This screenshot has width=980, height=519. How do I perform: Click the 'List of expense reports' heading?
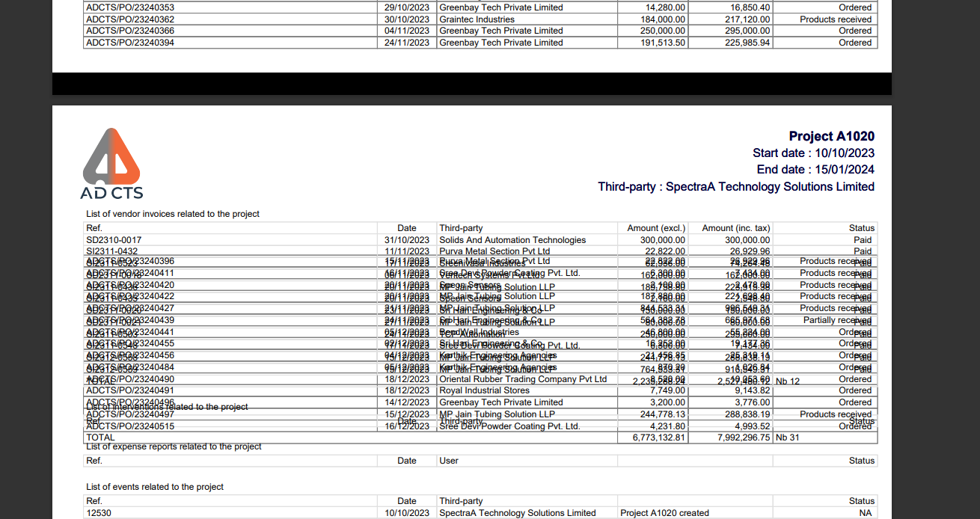tap(174, 446)
